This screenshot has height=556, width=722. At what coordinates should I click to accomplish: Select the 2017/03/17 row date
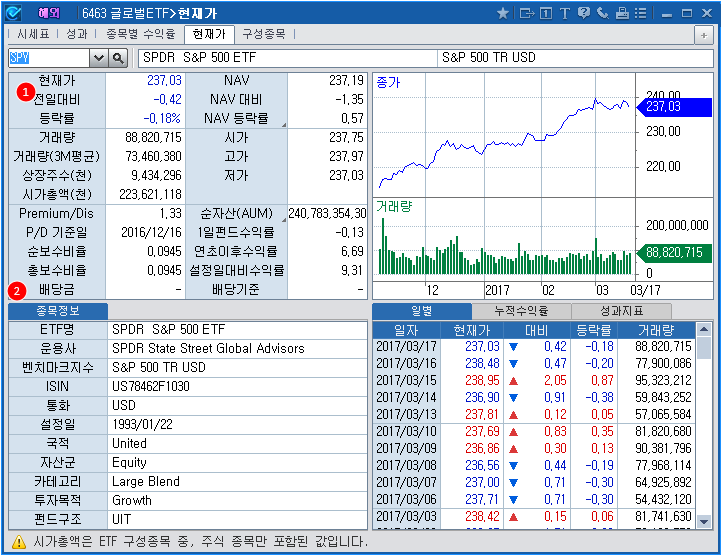(x=406, y=346)
